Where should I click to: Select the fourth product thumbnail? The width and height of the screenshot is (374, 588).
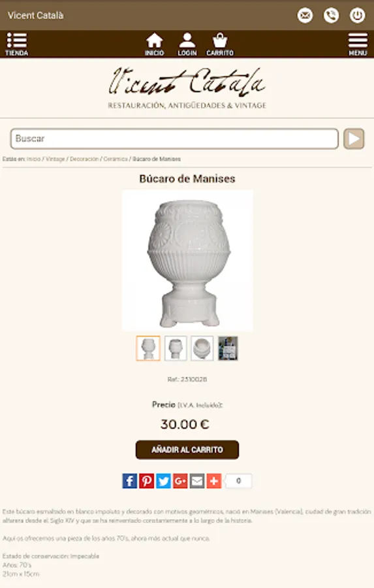[228, 348]
